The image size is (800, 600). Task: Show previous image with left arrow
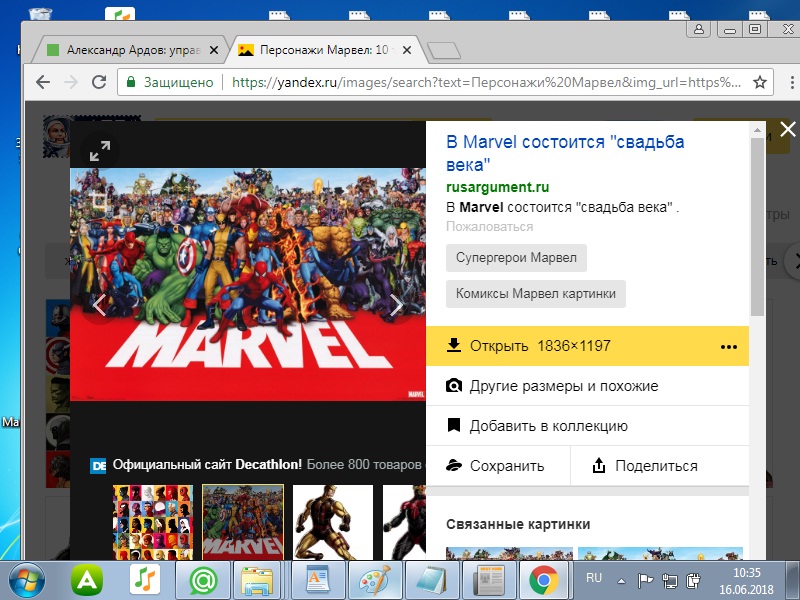99,305
